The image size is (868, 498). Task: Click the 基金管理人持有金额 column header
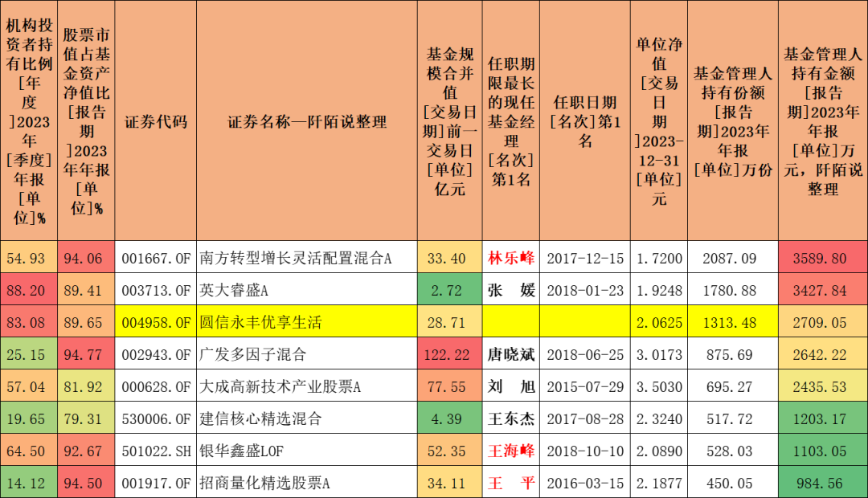(x=823, y=121)
